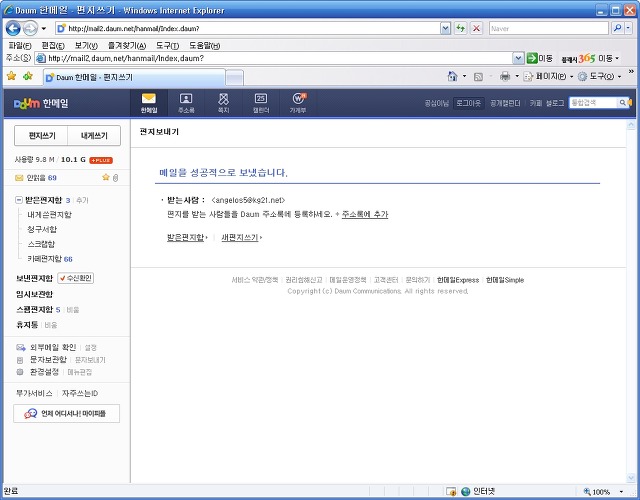This screenshot has height=500, width=640.
Task: Click in the 통합검색 input field
Action: (593, 102)
